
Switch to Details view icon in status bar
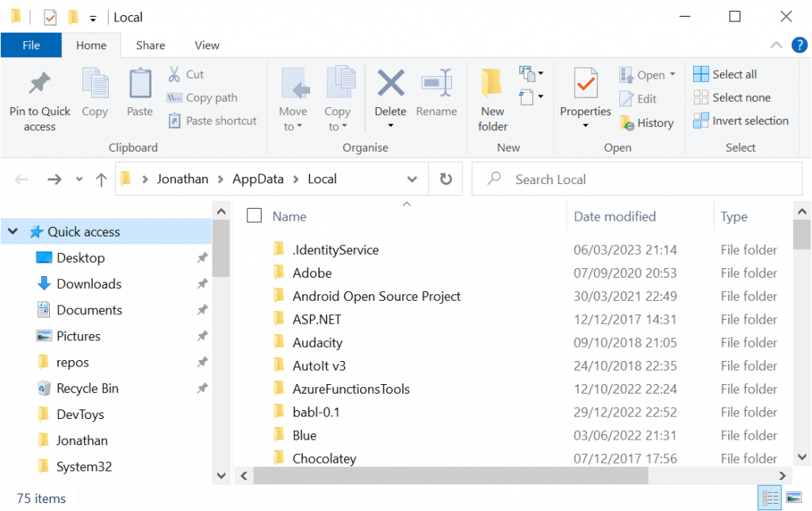[x=769, y=498]
